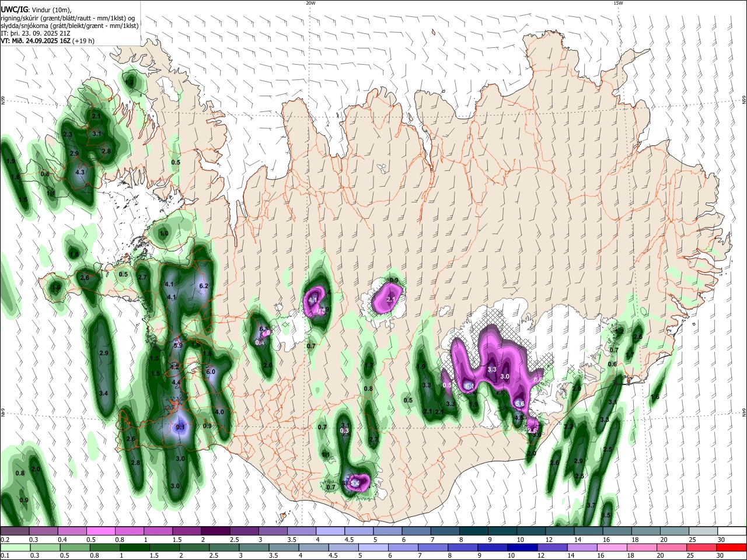Select the darkest purple swatch starting at 2 in the upper scale

coord(215,531)
